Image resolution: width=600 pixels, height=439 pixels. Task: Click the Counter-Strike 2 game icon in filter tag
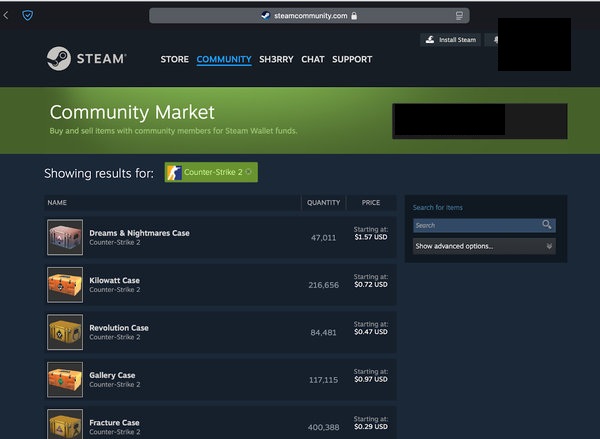pos(174,173)
